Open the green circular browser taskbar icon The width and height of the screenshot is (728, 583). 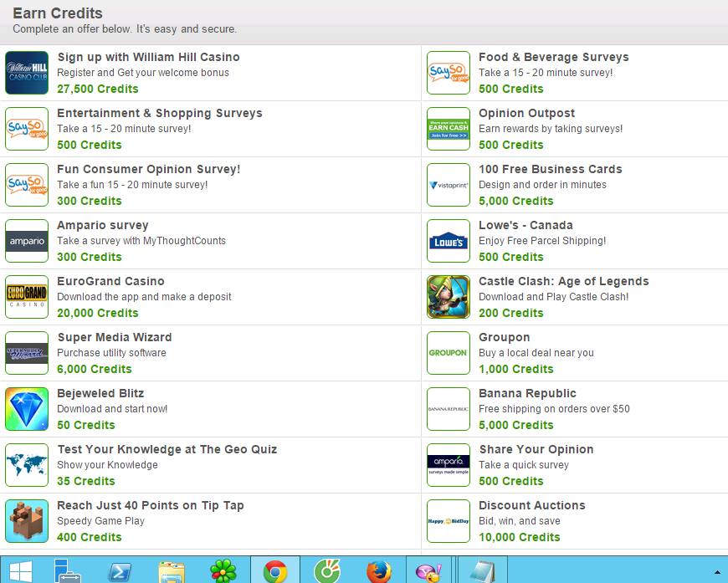327,570
